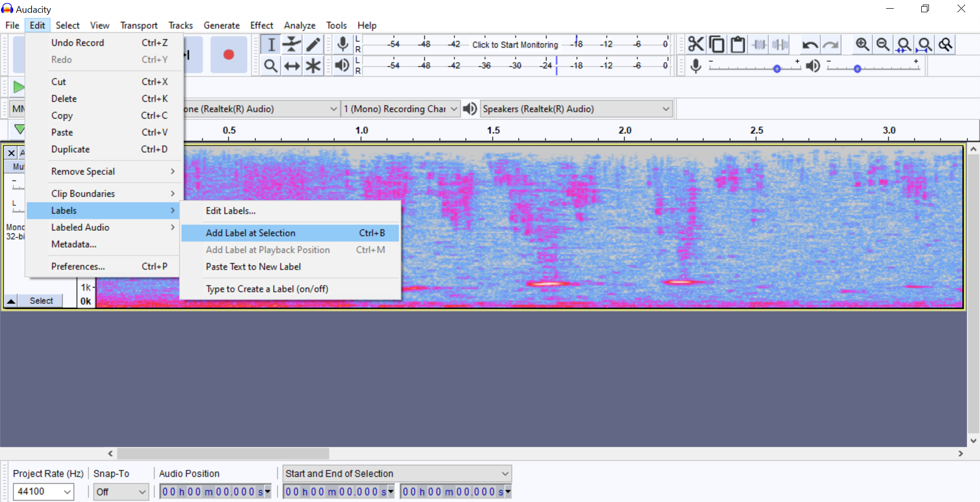This screenshot has width=980, height=502.
Task: Click Fit Project to Width icon
Action: click(925, 44)
